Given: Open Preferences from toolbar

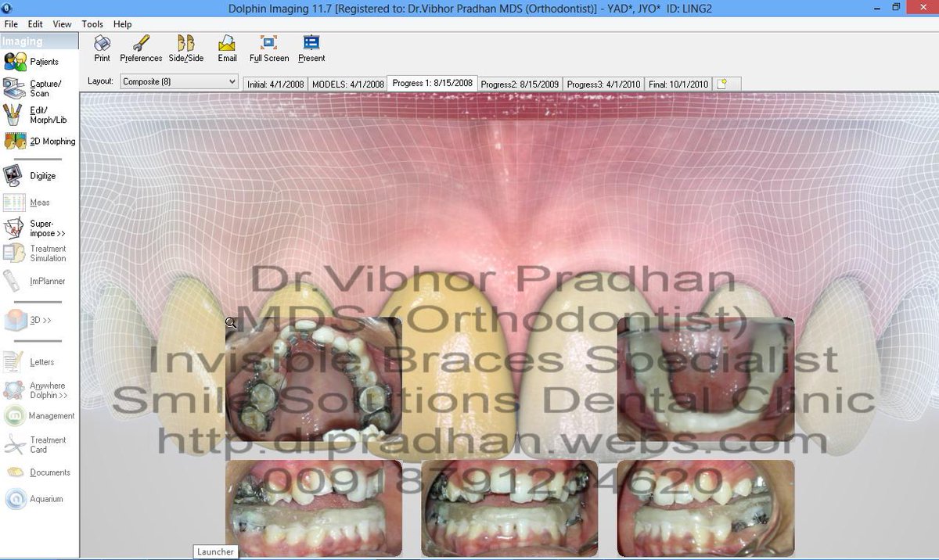Looking at the screenshot, I should click(141, 48).
